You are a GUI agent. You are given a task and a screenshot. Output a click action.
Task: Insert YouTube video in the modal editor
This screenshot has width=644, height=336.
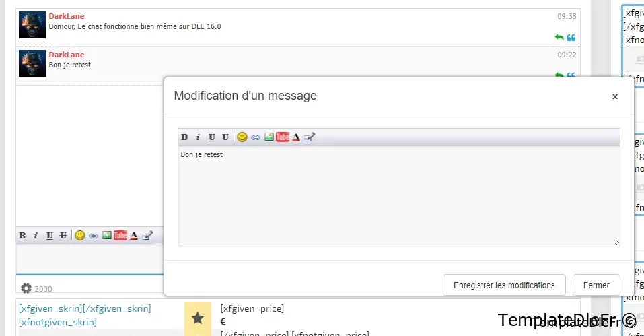tap(283, 137)
